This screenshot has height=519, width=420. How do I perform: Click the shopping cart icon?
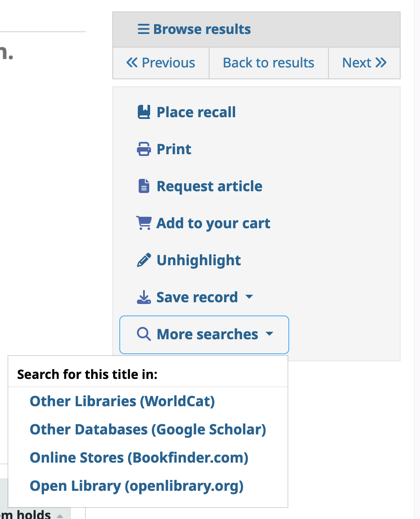pyautogui.click(x=144, y=223)
